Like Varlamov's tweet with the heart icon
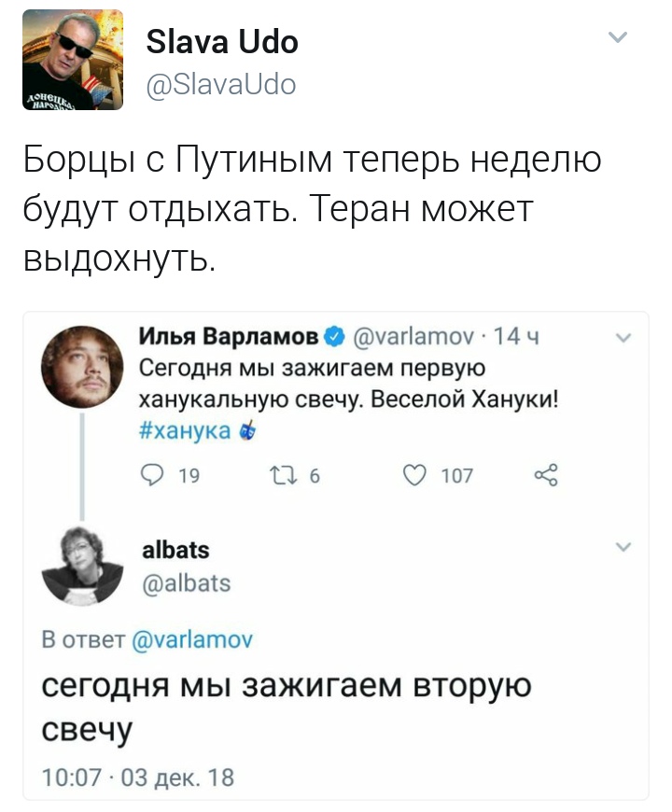The width and height of the screenshot is (672, 812). (x=413, y=476)
